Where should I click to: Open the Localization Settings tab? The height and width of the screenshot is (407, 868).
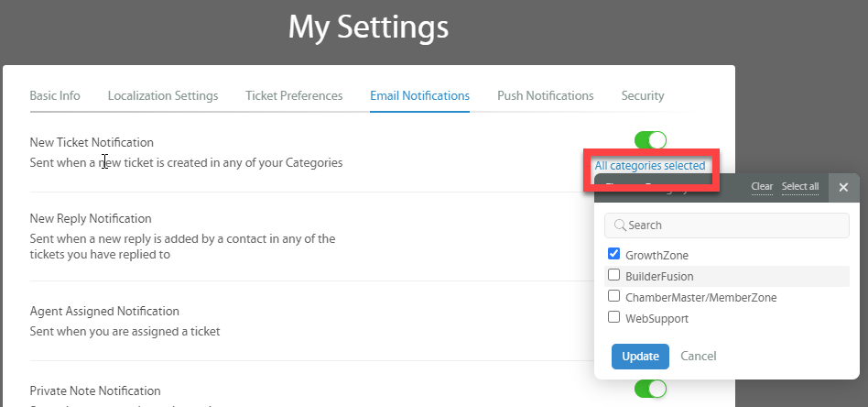click(163, 95)
